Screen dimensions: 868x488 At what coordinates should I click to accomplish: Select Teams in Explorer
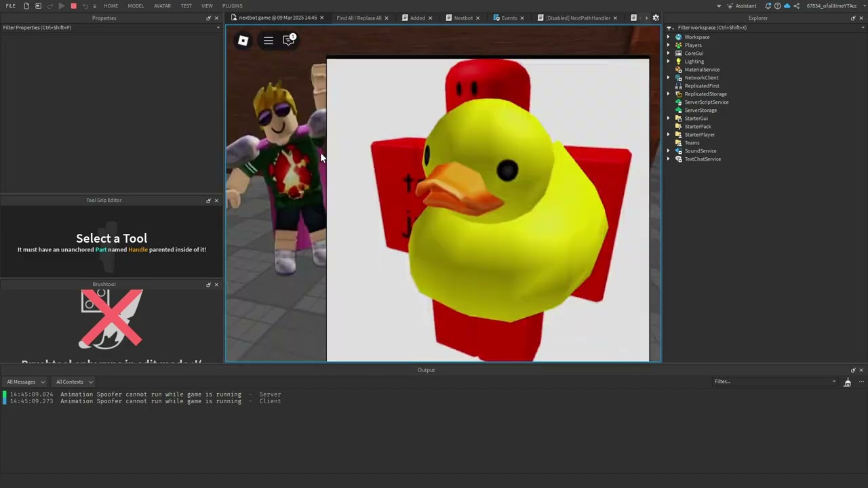point(692,143)
